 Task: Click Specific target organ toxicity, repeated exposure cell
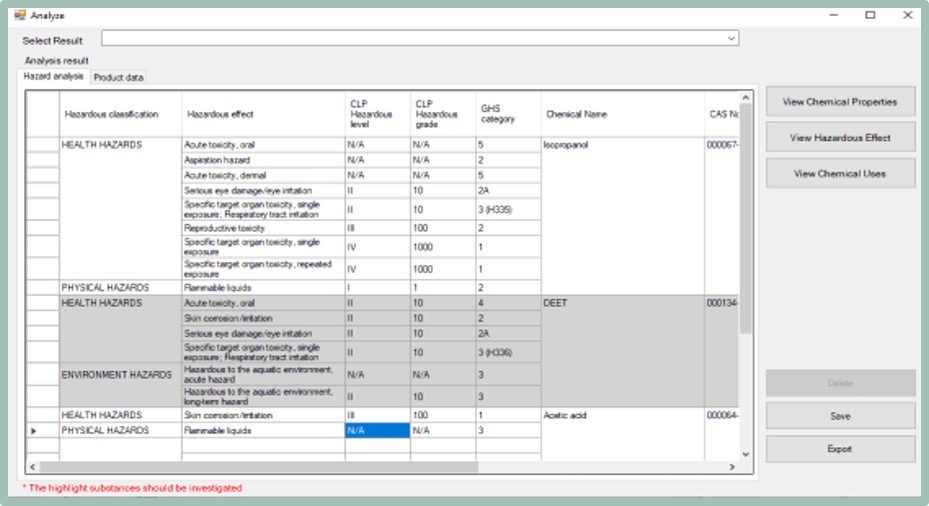click(263, 269)
